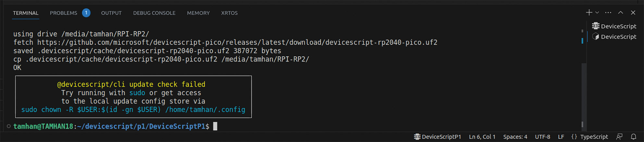The height and width of the screenshot is (142, 644).
Task: Click Ln 6, Col 1 in status bar
Action: 482,137
